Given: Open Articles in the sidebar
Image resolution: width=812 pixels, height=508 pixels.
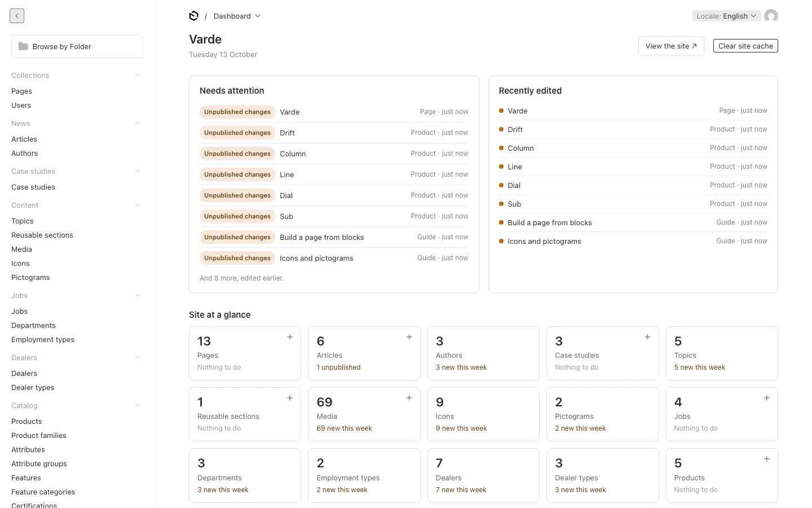Looking at the screenshot, I should pos(24,139).
